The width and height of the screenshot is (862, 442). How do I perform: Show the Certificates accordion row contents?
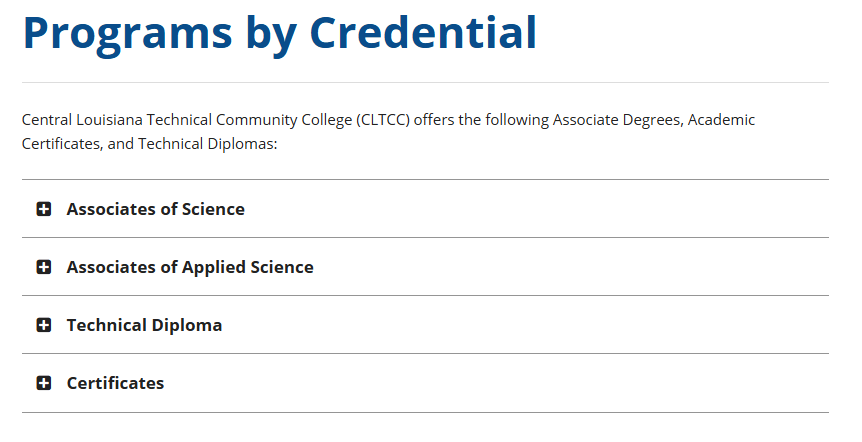click(425, 383)
